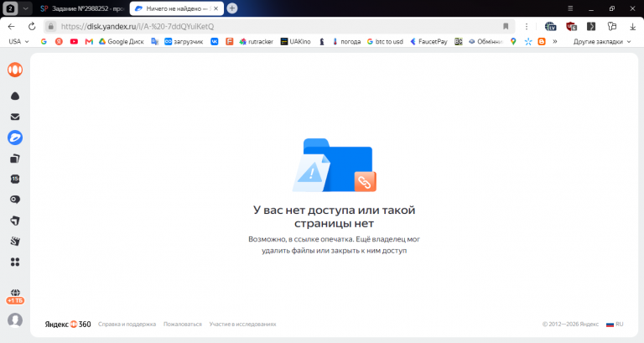Open the Gmail bookmark icon
Viewport: 644px width, 343px height.
[89, 41]
